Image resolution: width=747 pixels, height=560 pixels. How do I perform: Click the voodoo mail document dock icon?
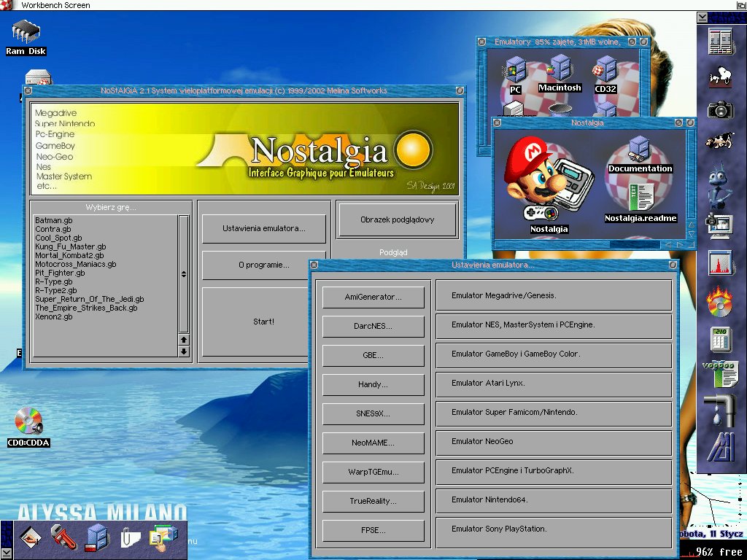pos(720,373)
